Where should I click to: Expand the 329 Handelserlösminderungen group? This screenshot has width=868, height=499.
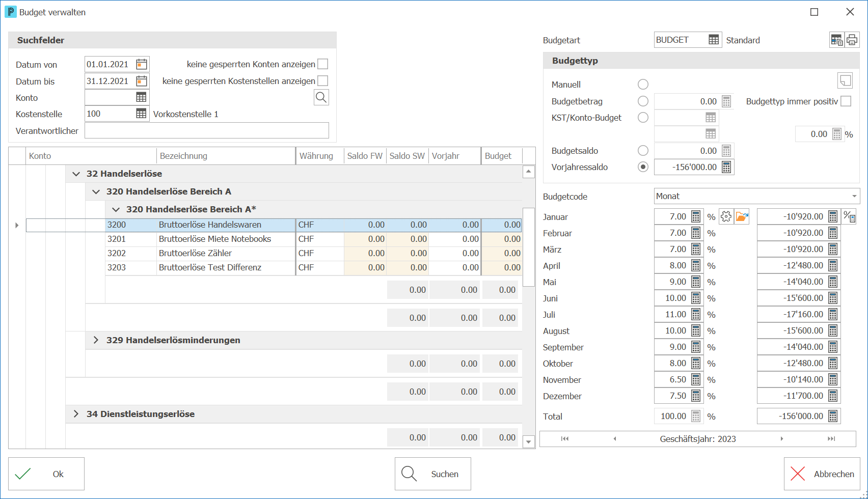pyautogui.click(x=96, y=340)
